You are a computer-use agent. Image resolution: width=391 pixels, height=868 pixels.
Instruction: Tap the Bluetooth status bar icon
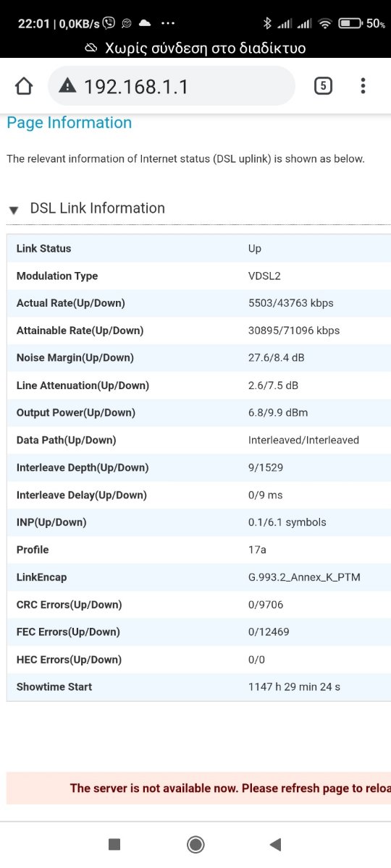(x=266, y=24)
